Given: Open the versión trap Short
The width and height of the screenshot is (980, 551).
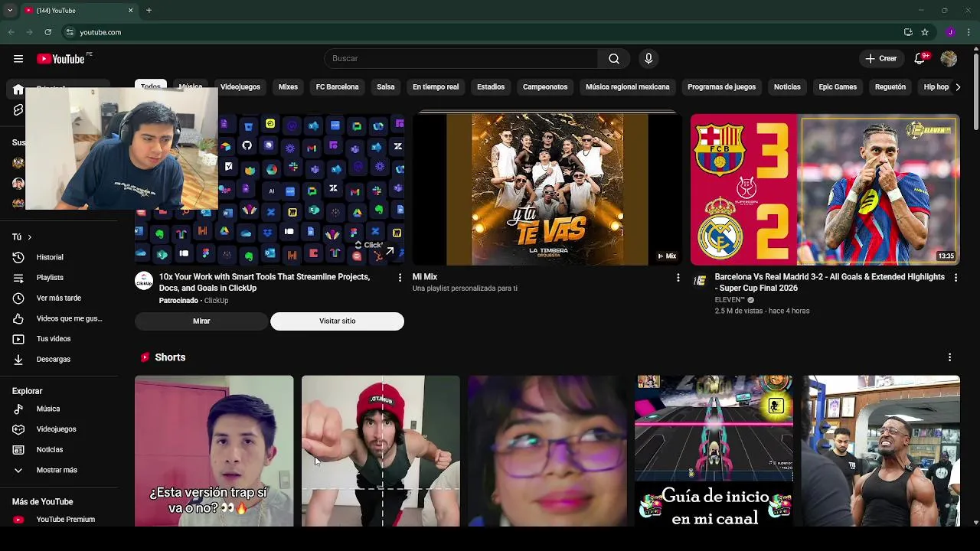Looking at the screenshot, I should pos(214,451).
